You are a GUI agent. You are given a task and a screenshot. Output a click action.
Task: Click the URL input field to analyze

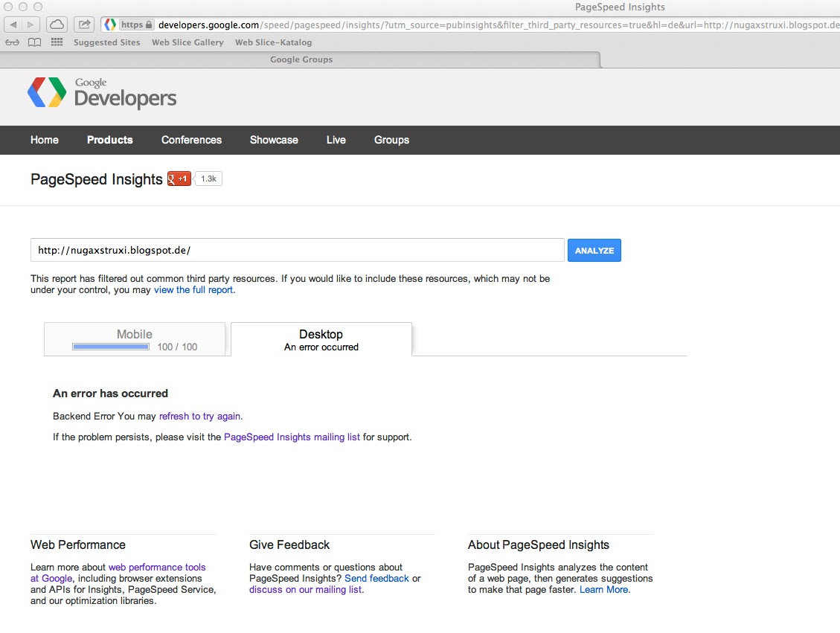click(x=298, y=250)
